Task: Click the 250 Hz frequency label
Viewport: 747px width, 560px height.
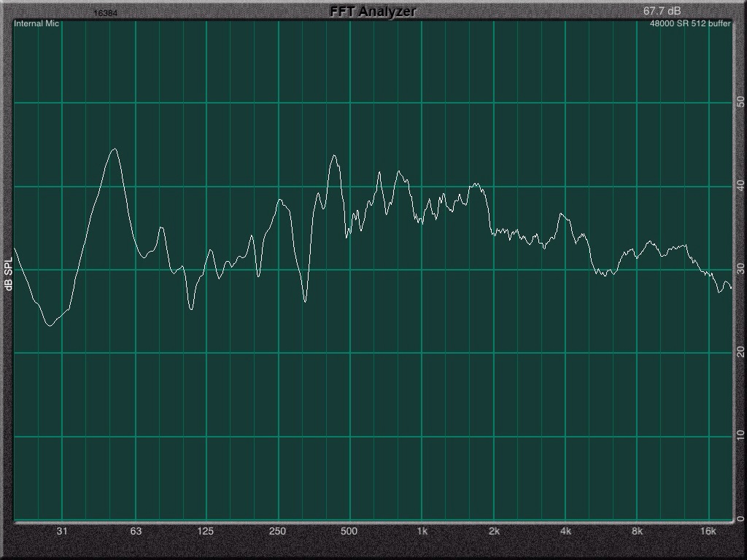Action: (277, 531)
